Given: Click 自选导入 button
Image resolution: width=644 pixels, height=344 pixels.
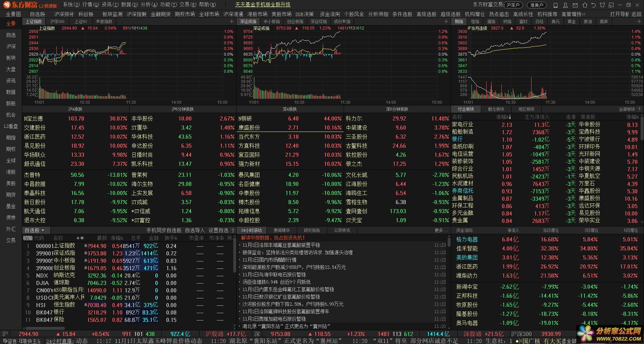Looking at the screenshot, I should tap(195, 230).
